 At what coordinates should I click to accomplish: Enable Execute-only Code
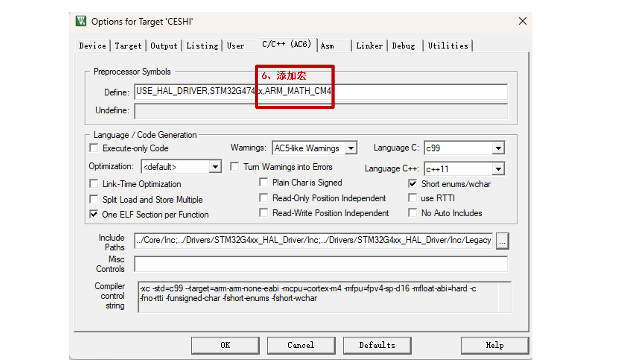(93, 148)
